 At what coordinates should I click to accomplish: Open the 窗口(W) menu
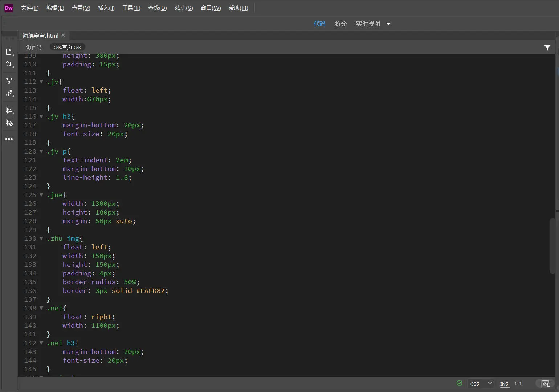211,8
